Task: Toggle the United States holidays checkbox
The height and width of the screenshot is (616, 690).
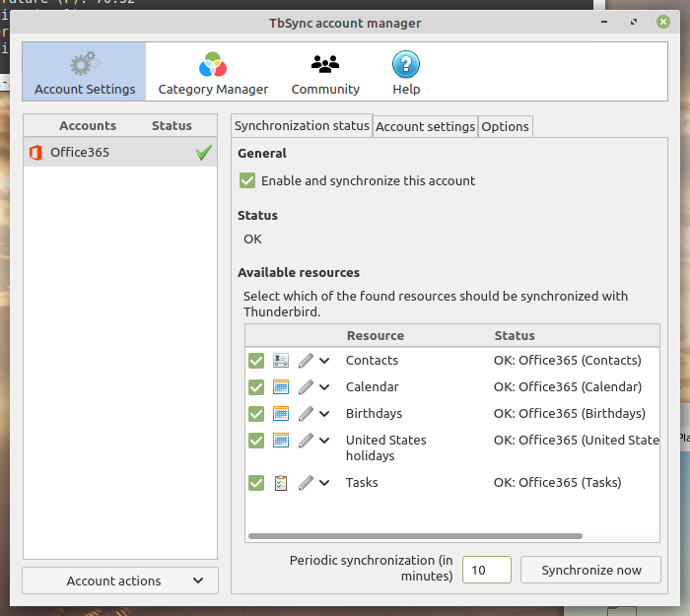Action: tap(256, 441)
